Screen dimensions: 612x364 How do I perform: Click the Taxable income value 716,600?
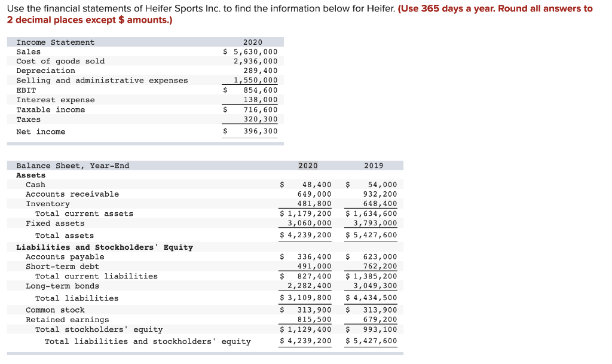click(x=261, y=109)
